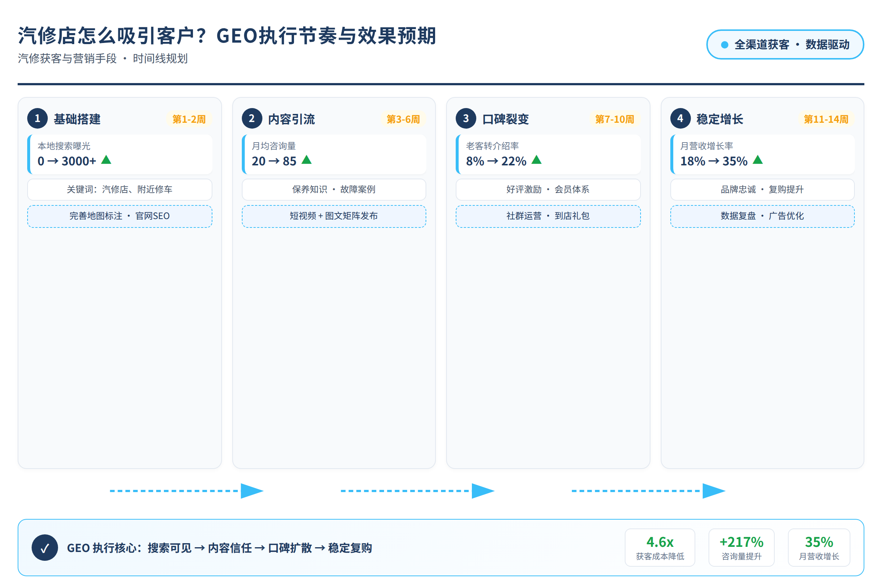Click the 第3-6周 week tag
The image size is (882, 588).
[404, 119]
